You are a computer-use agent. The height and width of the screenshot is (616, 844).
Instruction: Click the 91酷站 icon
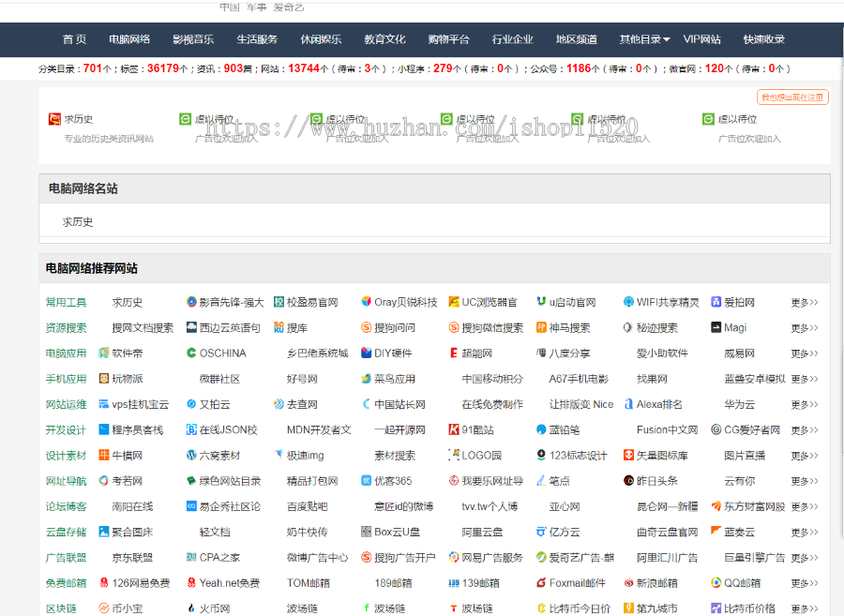coord(454,429)
